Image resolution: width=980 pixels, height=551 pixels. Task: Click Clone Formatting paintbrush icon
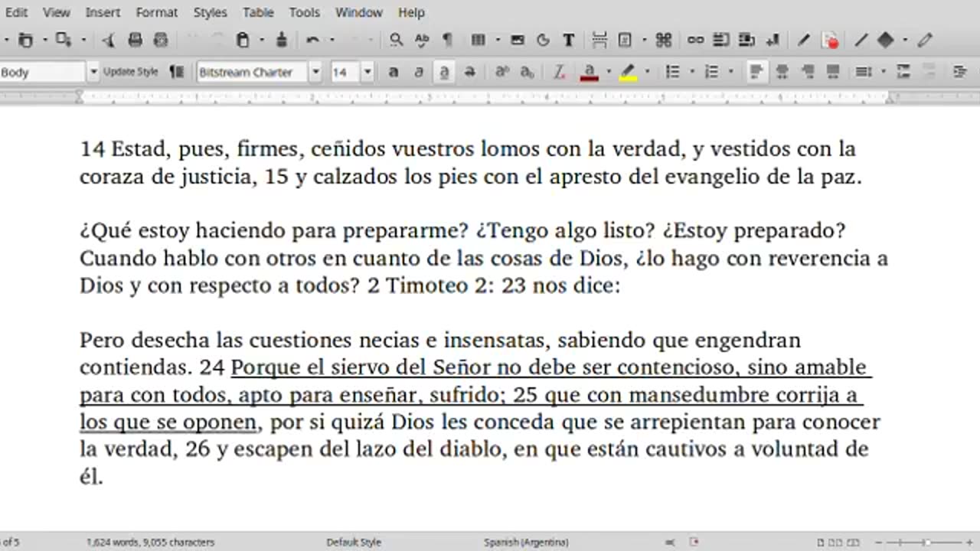(282, 41)
